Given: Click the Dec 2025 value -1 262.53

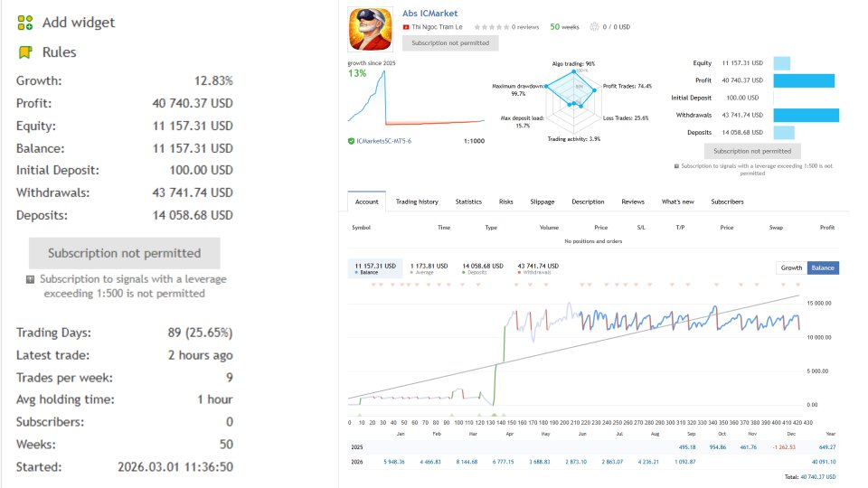Looking at the screenshot, I should [784, 447].
